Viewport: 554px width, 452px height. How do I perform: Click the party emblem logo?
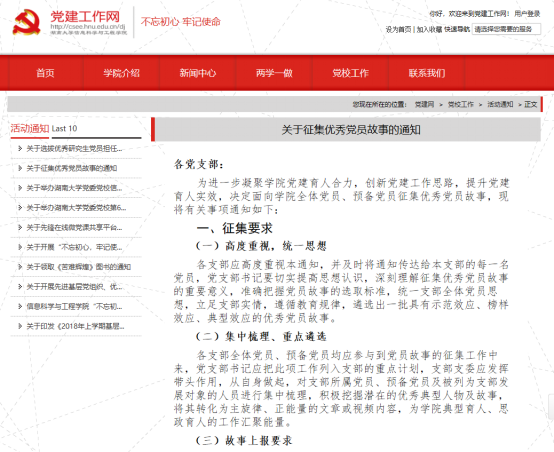26,23
